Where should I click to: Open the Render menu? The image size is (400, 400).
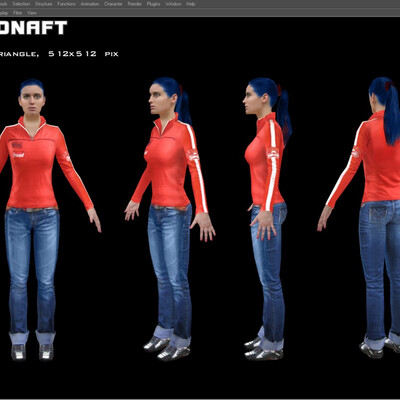point(135,4)
